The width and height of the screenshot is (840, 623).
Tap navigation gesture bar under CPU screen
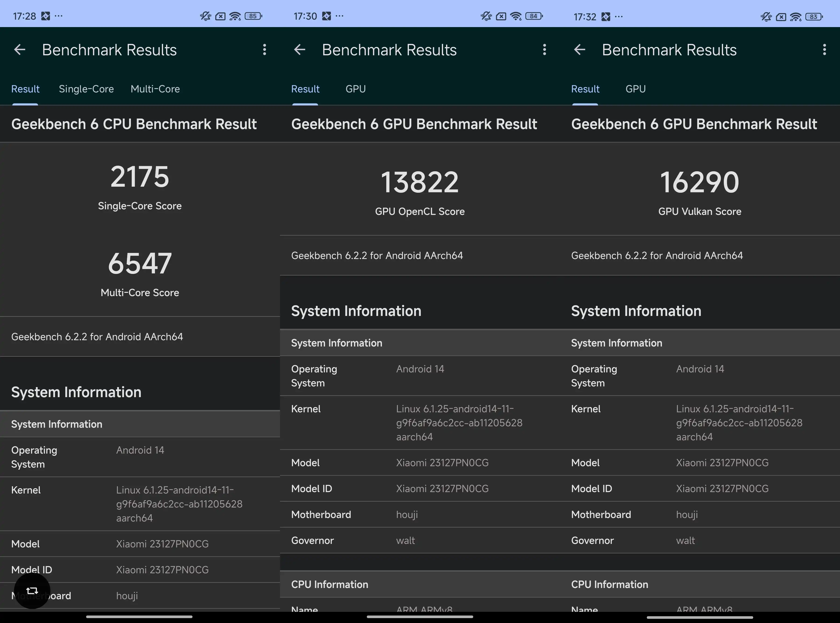point(139,617)
